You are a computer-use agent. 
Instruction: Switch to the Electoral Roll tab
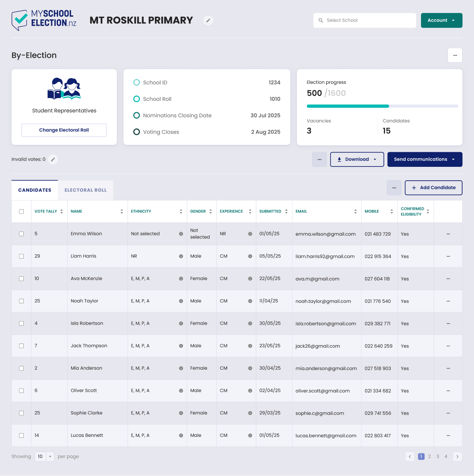85,190
